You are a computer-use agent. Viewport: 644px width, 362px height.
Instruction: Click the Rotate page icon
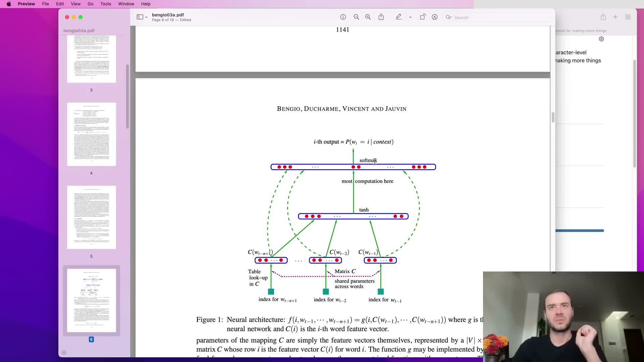click(x=423, y=17)
